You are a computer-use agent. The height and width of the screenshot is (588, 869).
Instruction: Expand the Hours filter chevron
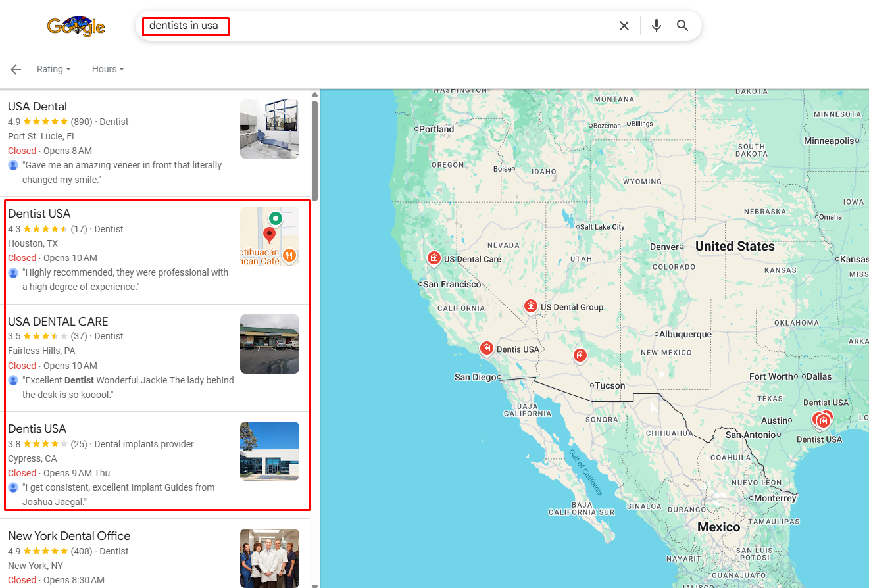(x=122, y=70)
